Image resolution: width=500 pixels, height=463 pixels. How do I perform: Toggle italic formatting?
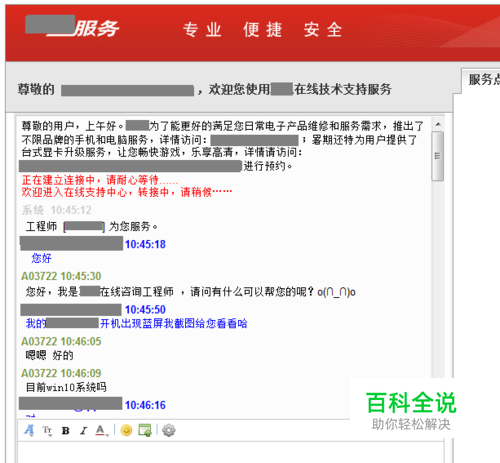pyautogui.click(x=83, y=431)
